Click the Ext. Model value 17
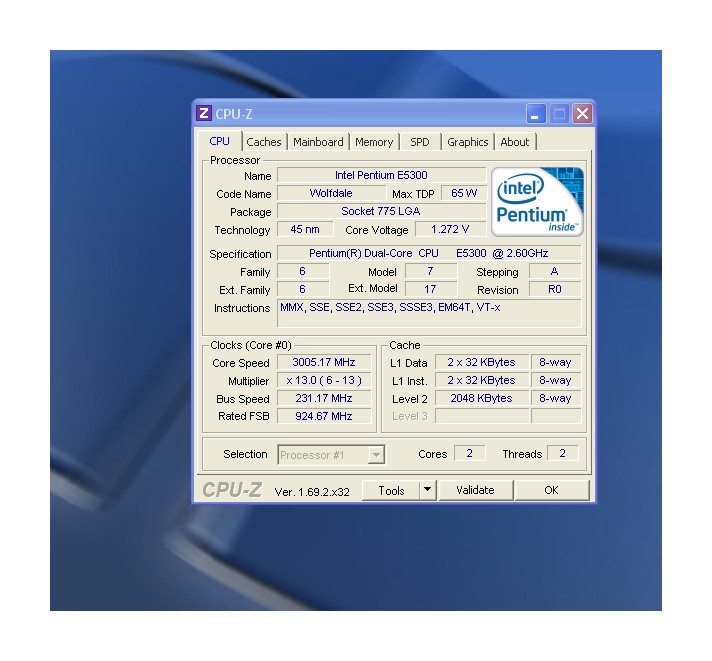 coord(430,289)
